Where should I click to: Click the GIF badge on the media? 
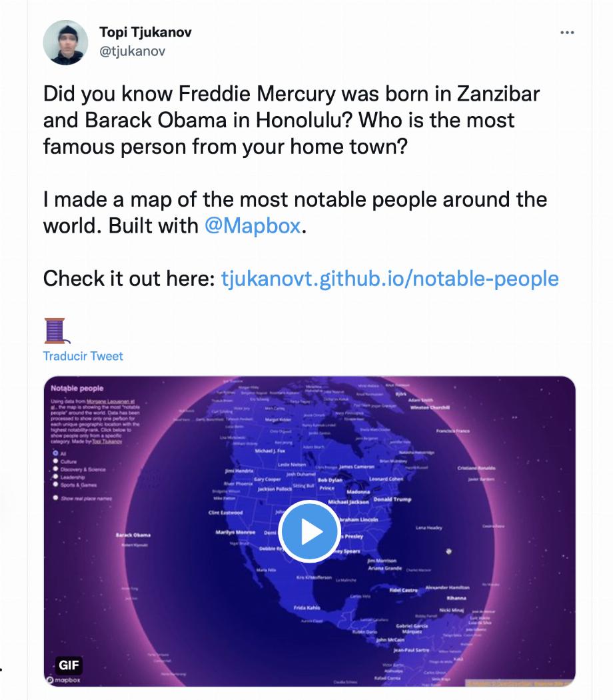pyautogui.click(x=69, y=665)
